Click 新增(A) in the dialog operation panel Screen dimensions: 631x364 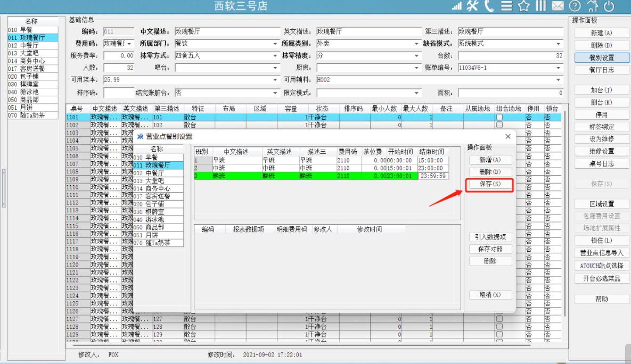490,160
